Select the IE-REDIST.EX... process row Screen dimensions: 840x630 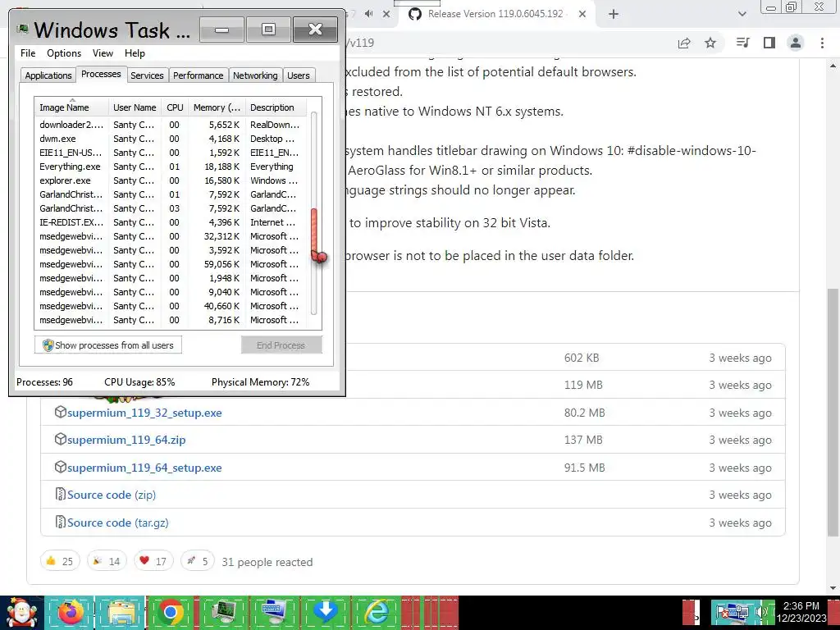click(x=171, y=222)
